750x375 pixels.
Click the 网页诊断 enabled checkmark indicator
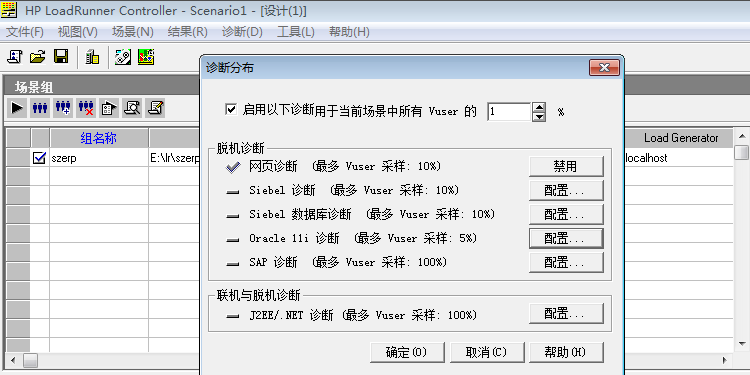pyautogui.click(x=232, y=166)
